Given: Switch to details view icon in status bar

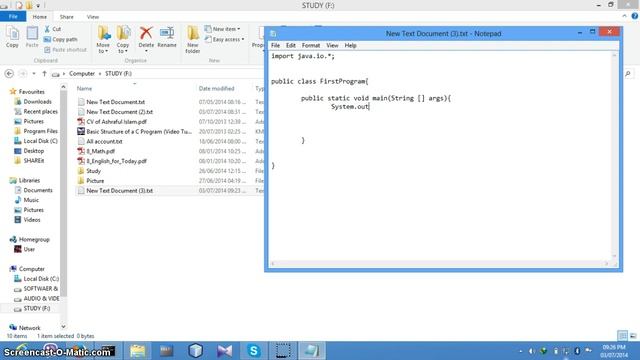Looking at the screenshot, I should (622, 336).
